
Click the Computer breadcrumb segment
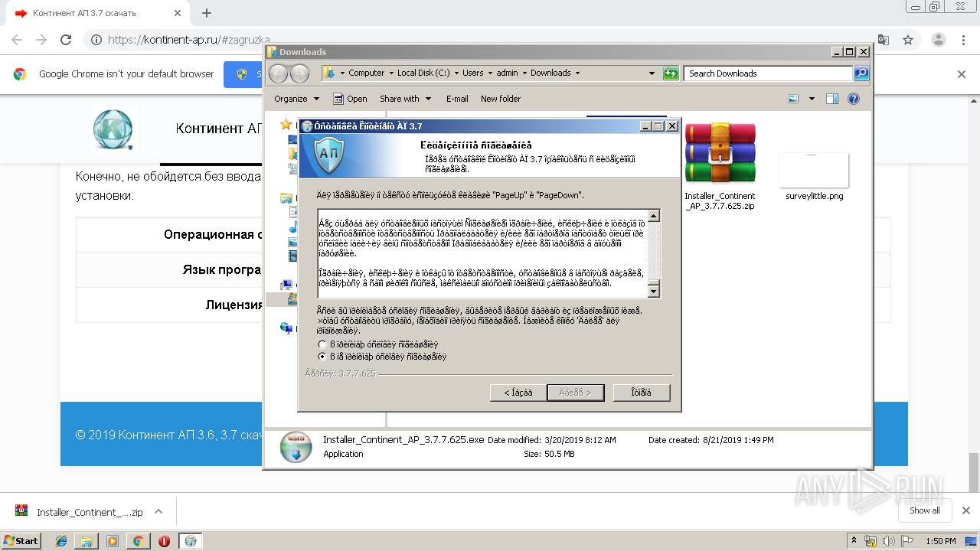click(366, 73)
